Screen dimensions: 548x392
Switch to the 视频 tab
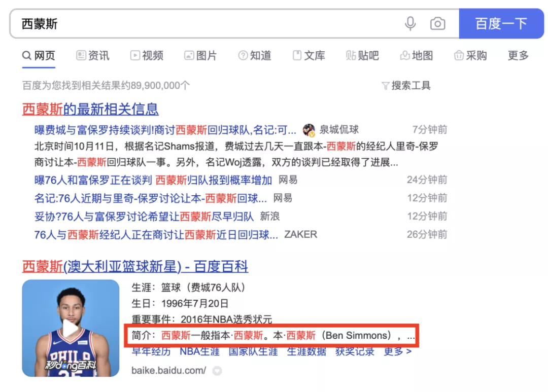coord(147,56)
